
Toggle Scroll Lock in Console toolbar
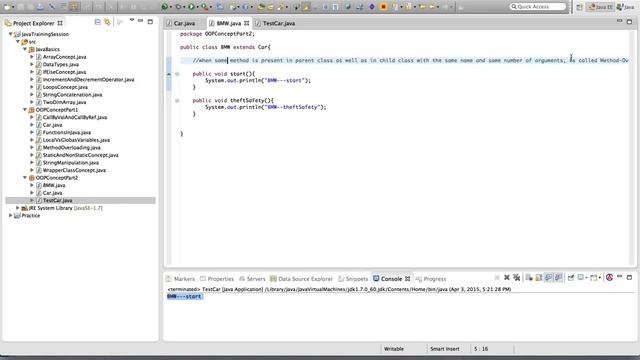point(539,278)
